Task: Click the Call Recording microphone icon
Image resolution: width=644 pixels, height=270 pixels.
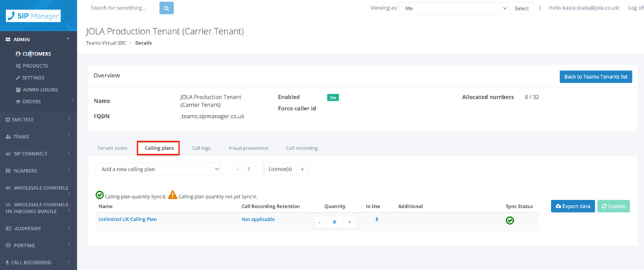Action: [x=8, y=262]
